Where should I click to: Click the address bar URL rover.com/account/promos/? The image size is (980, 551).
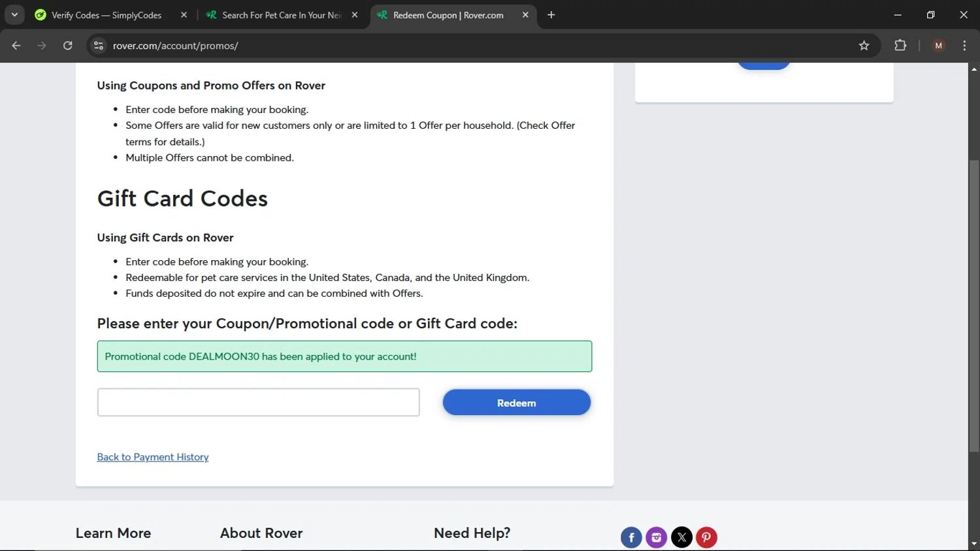click(x=175, y=46)
